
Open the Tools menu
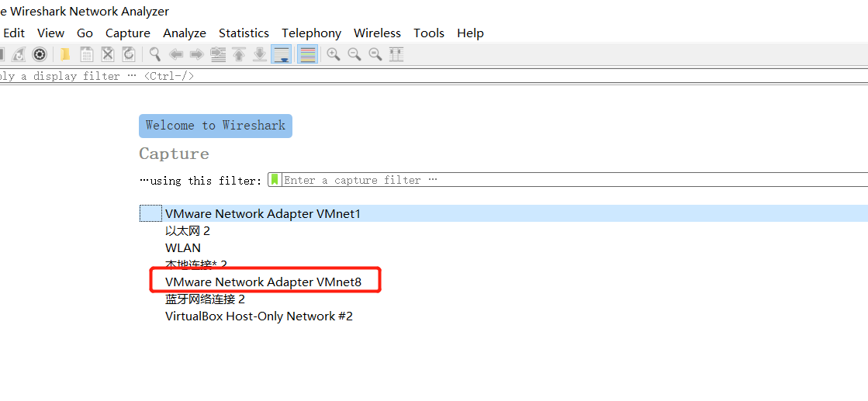(429, 33)
